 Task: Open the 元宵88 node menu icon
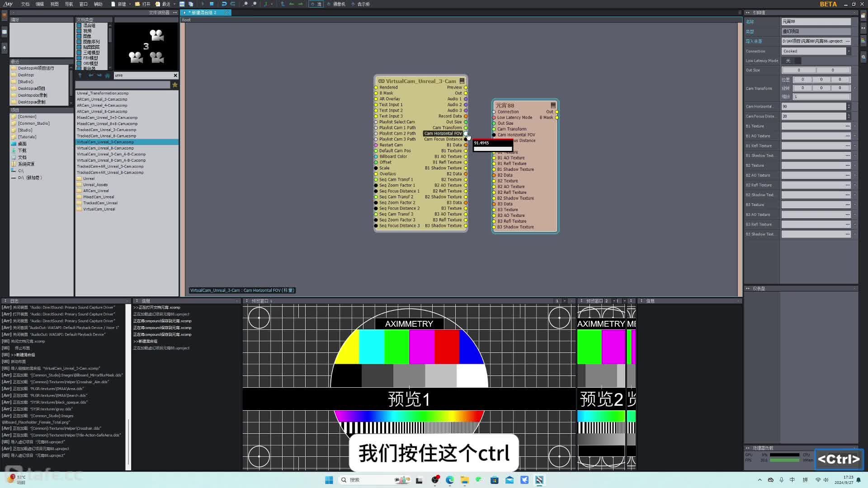[553, 105]
